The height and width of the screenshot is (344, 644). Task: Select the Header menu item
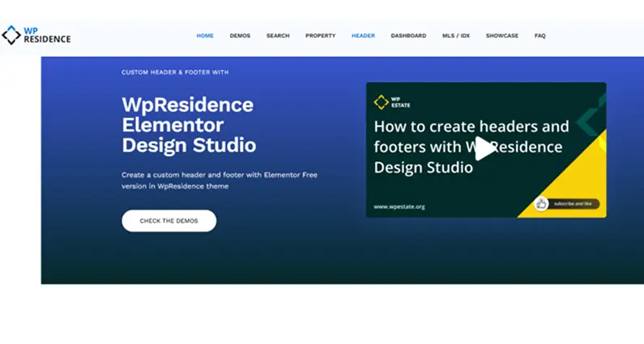(363, 36)
